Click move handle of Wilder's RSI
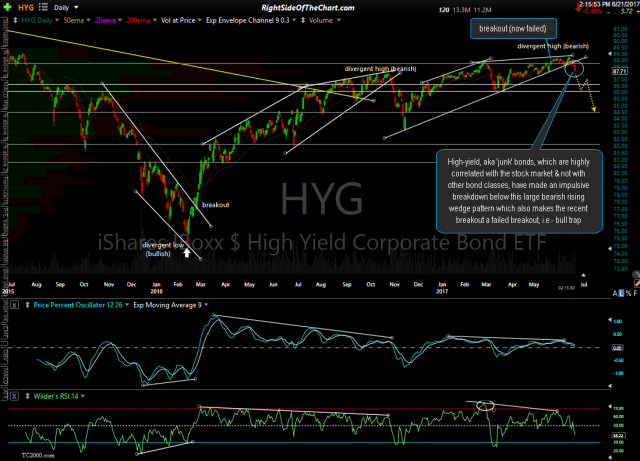The height and width of the screenshot is (461, 640). pos(27,396)
